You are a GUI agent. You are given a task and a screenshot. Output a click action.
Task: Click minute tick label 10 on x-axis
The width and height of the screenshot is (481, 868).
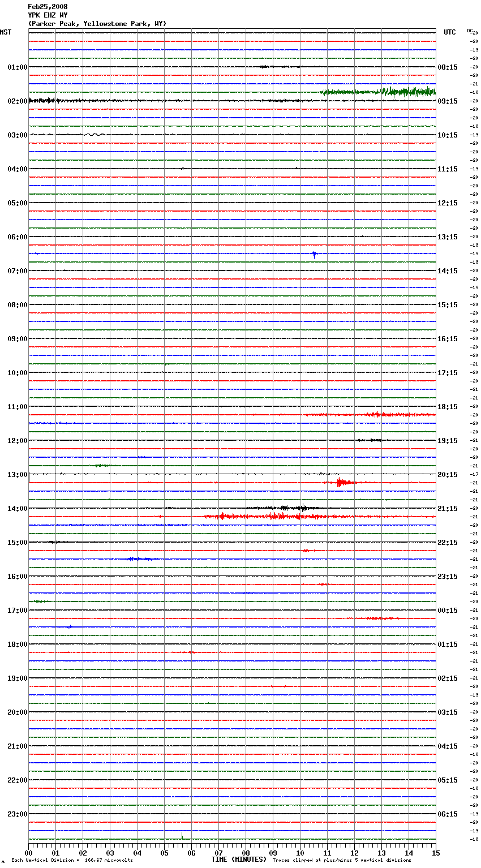click(x=300, y=852)
